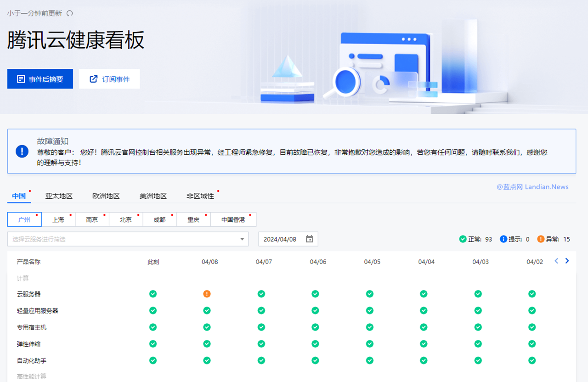This screenshot has height=382, width=588.
Task: Select the 南京 city tab
Action: (92, 219)
